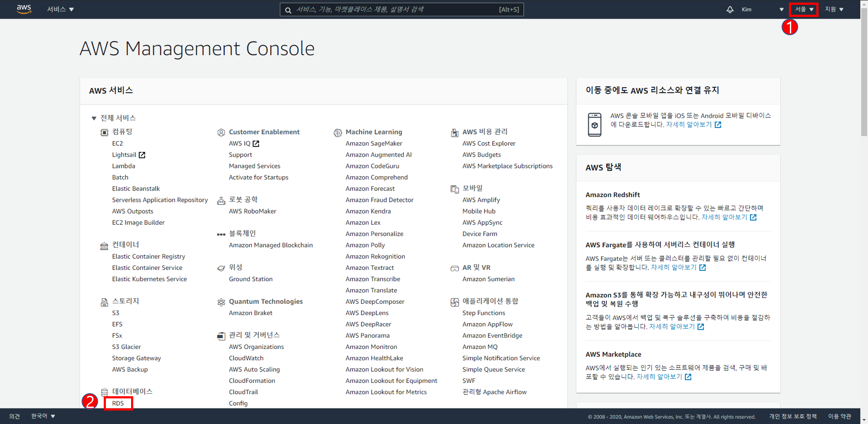This screenshot has height=424, width=868.
Task: Click the external link icon beside Lightsail
Action: pos(142,155)
